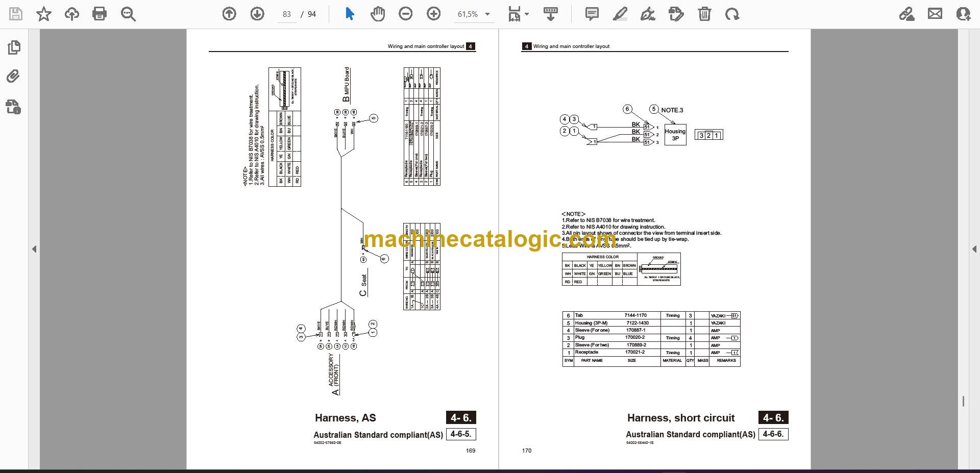The height and width of the screenshot is (473, 980).
Task: Click the NOTE.3 label in the diagram
Action: 672,110
